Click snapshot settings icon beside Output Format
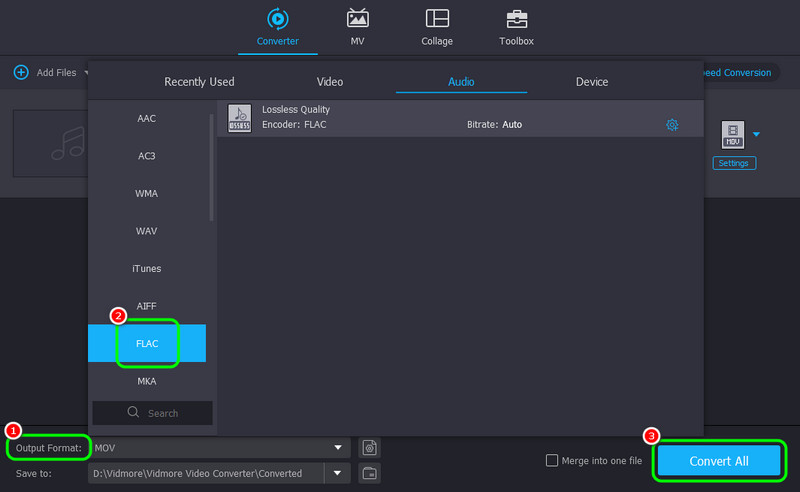The width and height of the screenshot is (800, 492). (x=370, y=447)
